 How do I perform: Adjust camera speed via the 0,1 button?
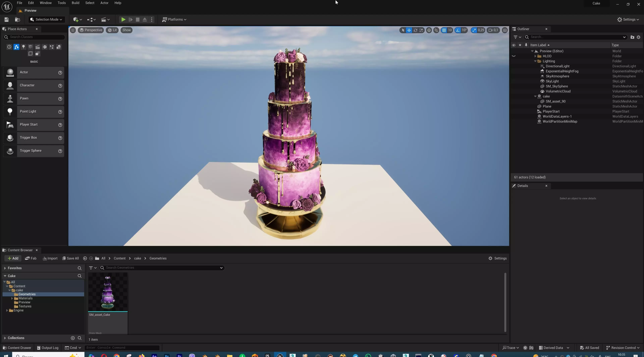pyautogui.click(x=493, y=30)
